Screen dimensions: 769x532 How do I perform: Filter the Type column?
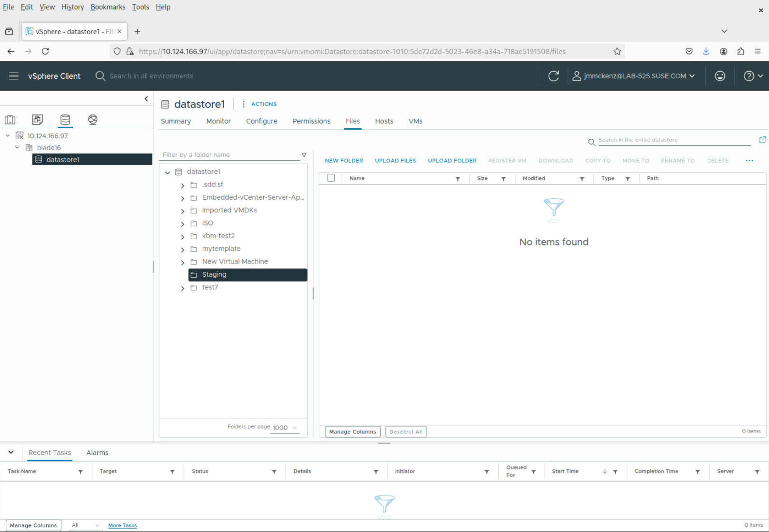point(628,179)
